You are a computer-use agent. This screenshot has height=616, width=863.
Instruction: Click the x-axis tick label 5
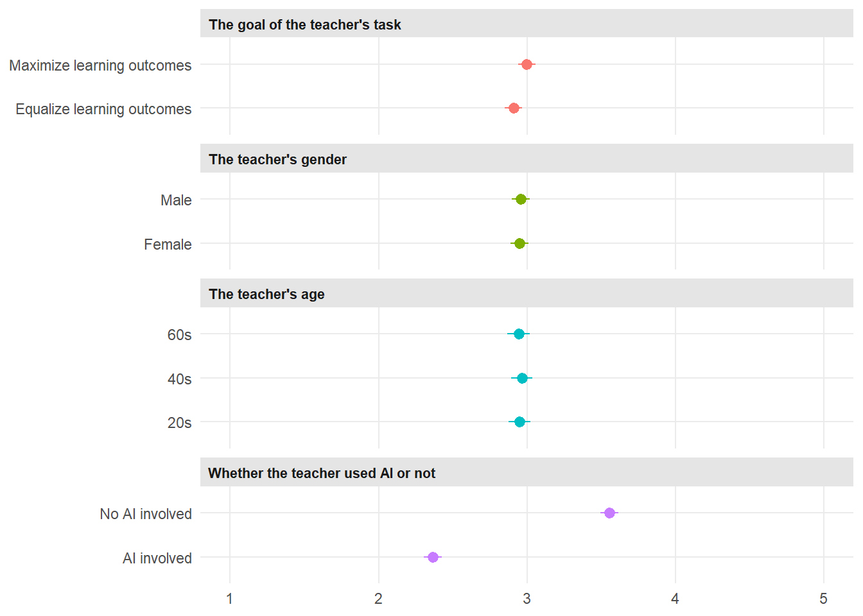823,599
